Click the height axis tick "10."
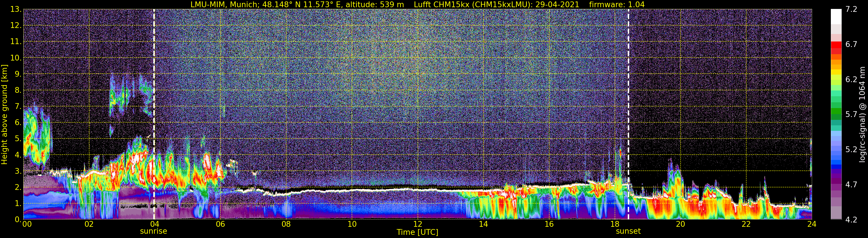The height and width of the screenshot is (238, 868). tap(16, 58)
